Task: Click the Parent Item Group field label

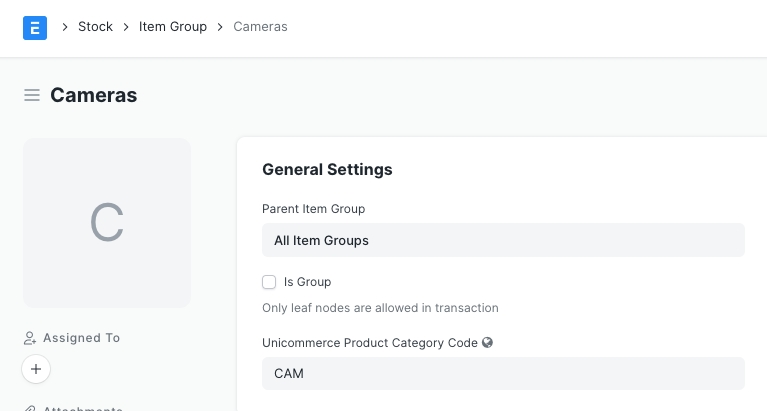Action: (313, 209)
